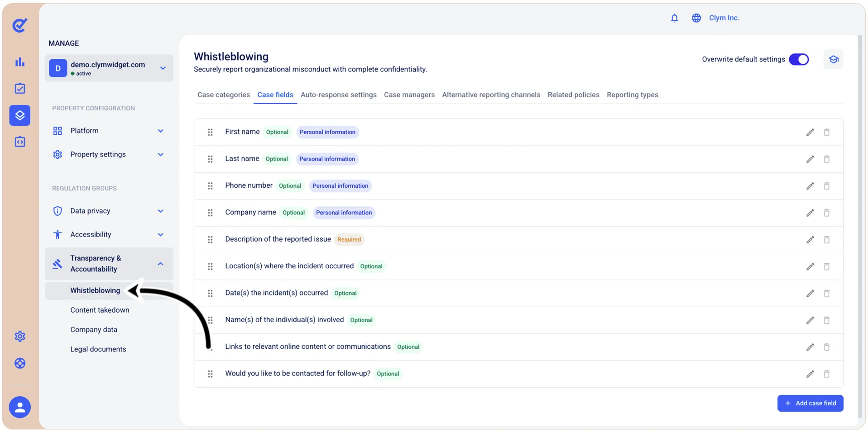Grab the drag handle for Company name

210,213
